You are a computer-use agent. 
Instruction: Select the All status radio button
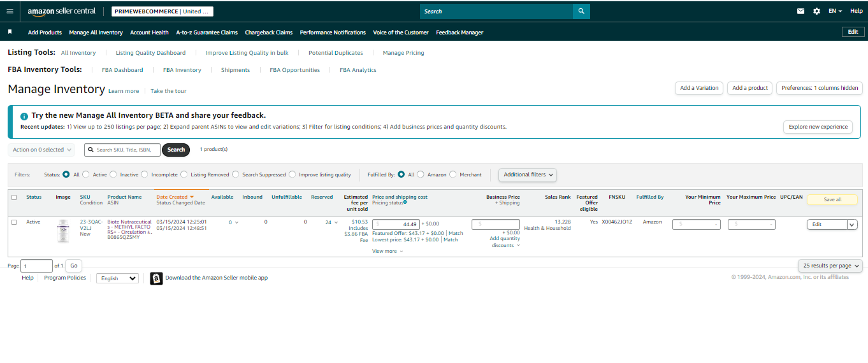click(66, 174)
